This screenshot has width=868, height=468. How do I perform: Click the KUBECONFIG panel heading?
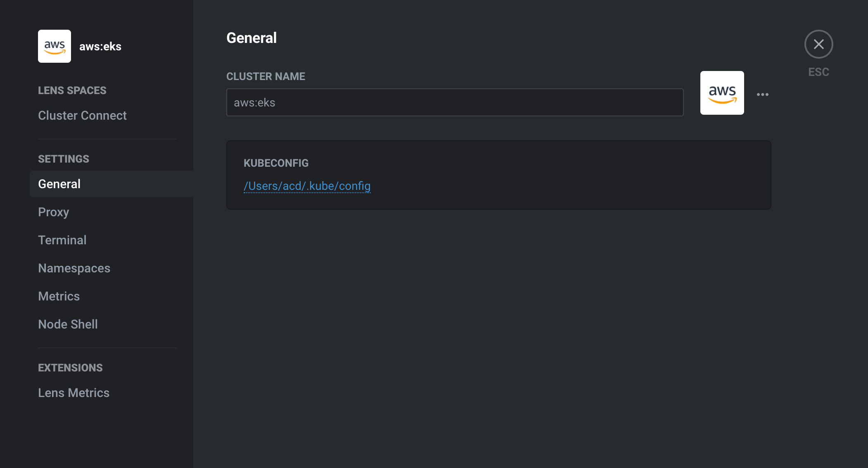click(x=276, y=163)
